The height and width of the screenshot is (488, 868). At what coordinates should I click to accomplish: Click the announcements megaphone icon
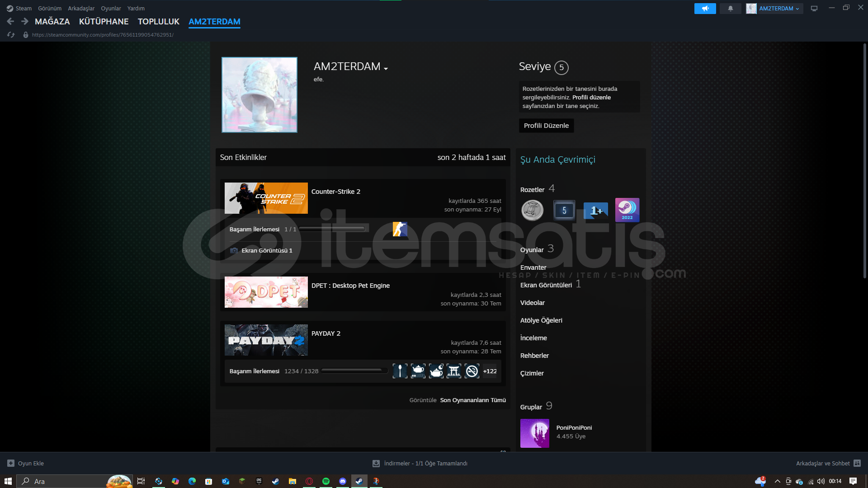pos(705,9)
